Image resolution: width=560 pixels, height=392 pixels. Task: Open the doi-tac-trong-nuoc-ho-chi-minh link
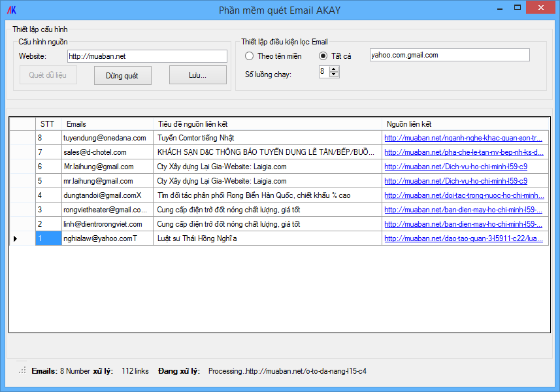click(x=465, y=195)
